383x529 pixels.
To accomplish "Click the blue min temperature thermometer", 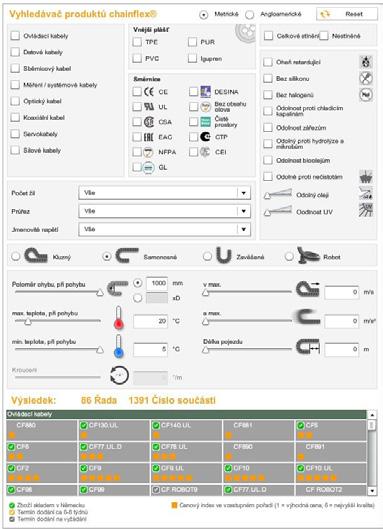I will click(x=118, y=346).
